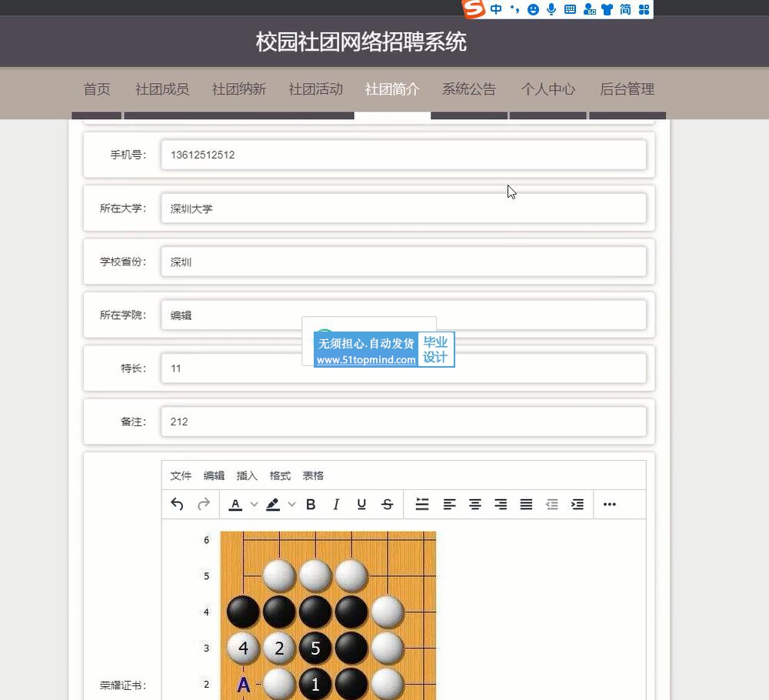Pick the text color A swatch
Screen dimensions: 769x700
tap(235, 505)
